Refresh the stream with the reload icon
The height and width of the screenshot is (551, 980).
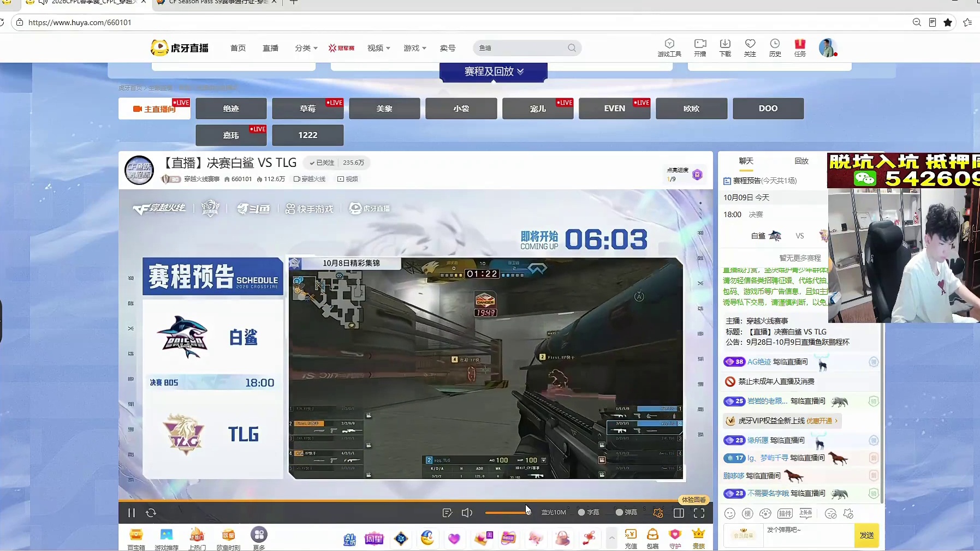point(151,513)
